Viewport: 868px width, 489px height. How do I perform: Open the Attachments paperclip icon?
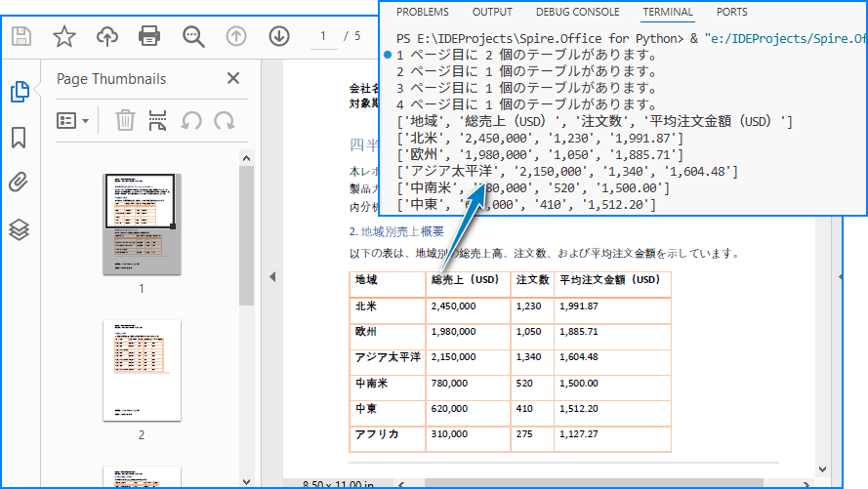coord(19,182)
